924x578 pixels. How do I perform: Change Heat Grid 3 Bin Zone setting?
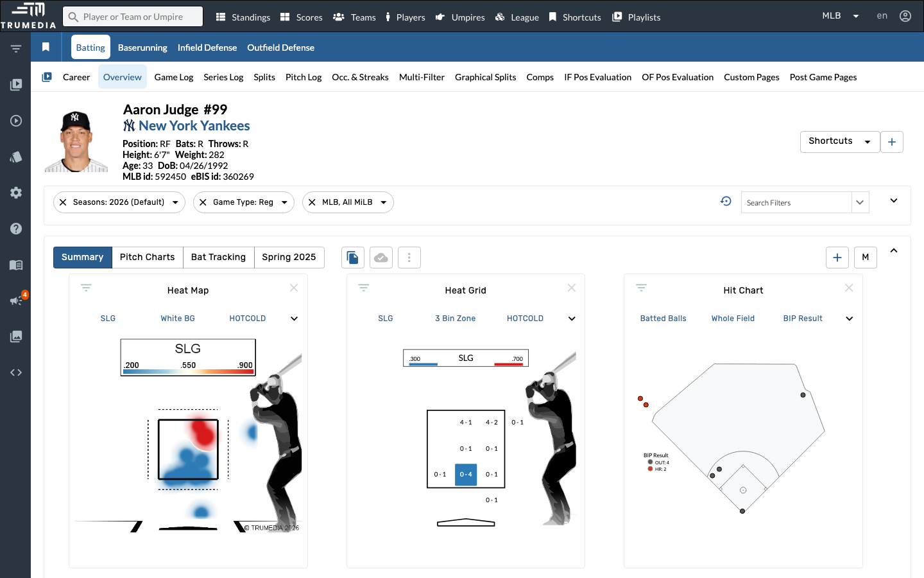click(x=456, y=319)
